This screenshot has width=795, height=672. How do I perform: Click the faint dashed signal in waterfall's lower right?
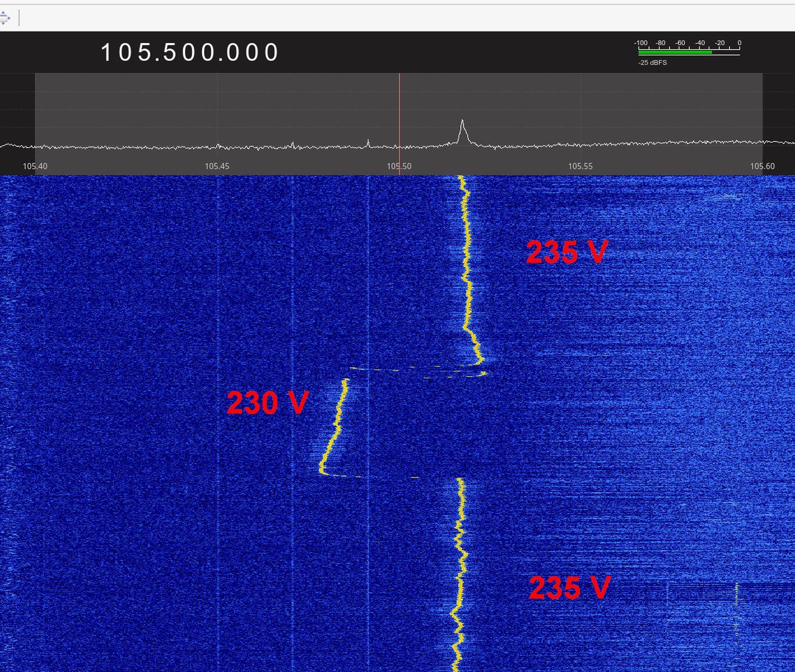pyautogui.click(x=736, y=607)
